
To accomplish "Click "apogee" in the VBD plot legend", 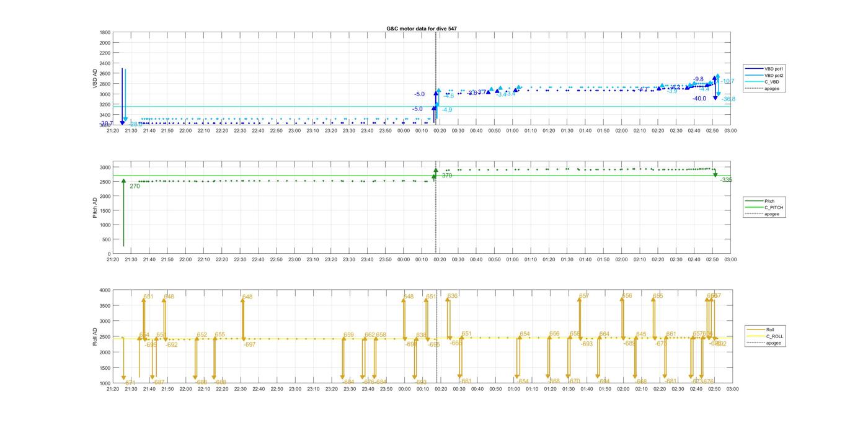I will 772,88.
